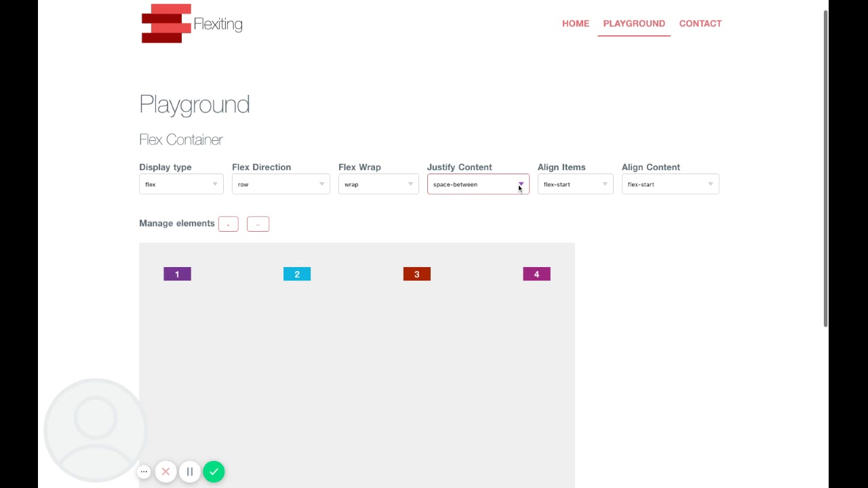Click the magenta flex item 4
Image resolution: width=868 pixels, height=488 pixels.
point(537,274)
